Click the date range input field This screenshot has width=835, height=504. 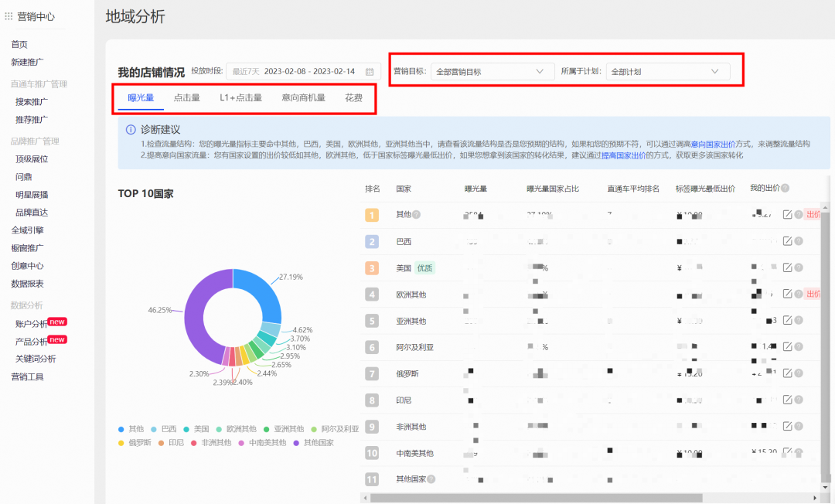pos(303,71)
